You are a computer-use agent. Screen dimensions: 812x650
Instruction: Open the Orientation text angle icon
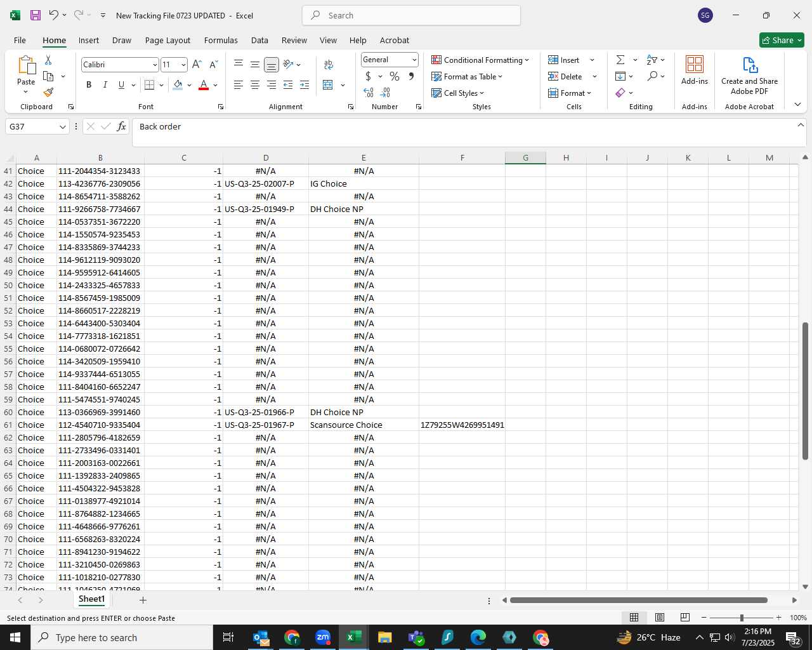pos(289,64)
